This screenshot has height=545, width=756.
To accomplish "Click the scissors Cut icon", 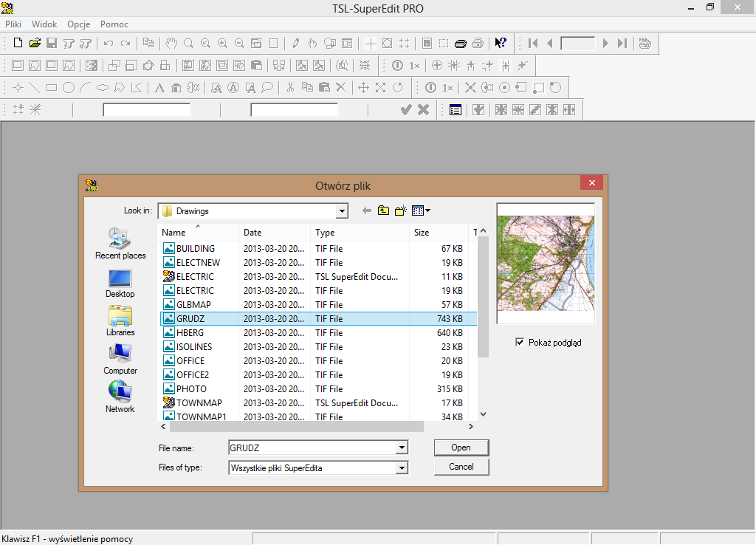I will click(x=289, y=87).
